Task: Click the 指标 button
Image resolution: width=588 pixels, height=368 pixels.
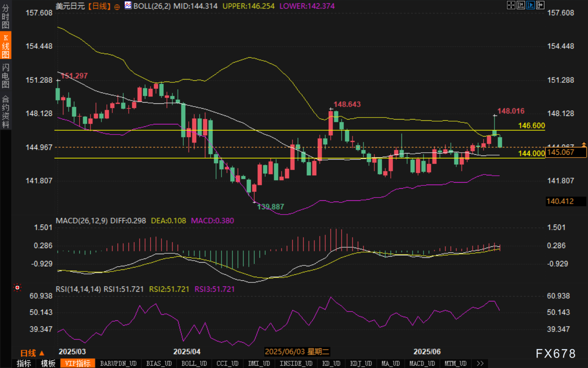Action: coord(24,364)
